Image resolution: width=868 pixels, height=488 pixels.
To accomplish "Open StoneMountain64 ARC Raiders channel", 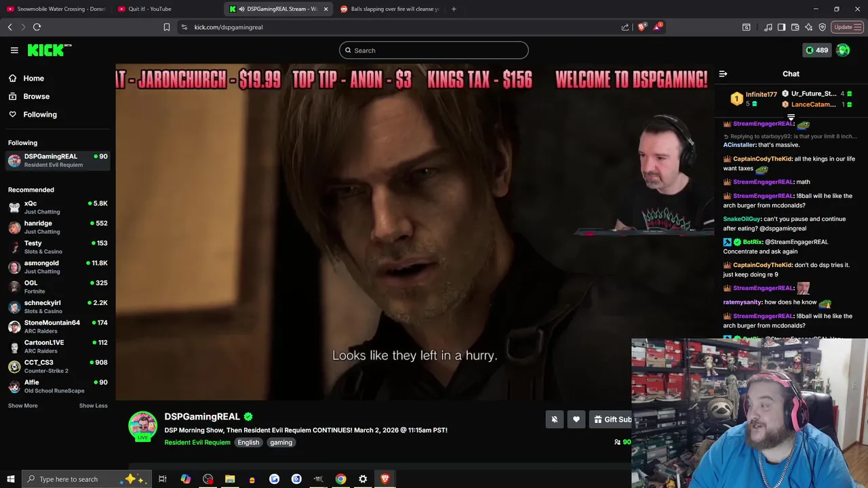I will (x=58, y=327).
